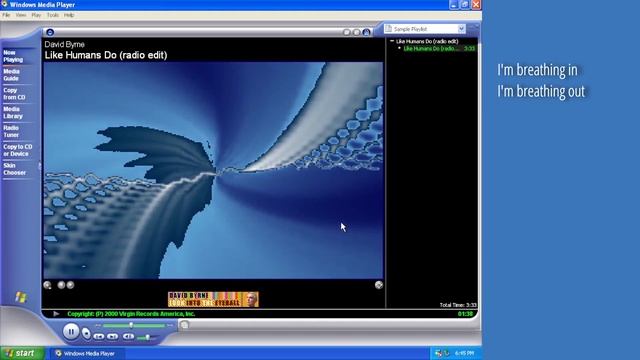Screen dimensions: 640x360
Task: Click the page icon in playlist box
Action: coord(389,29)
